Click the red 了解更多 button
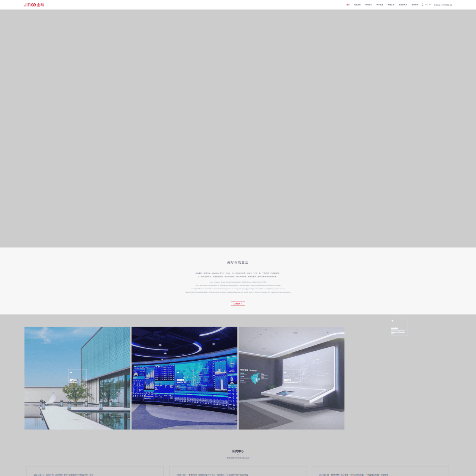The image size is (476, 476). (238, 303)
